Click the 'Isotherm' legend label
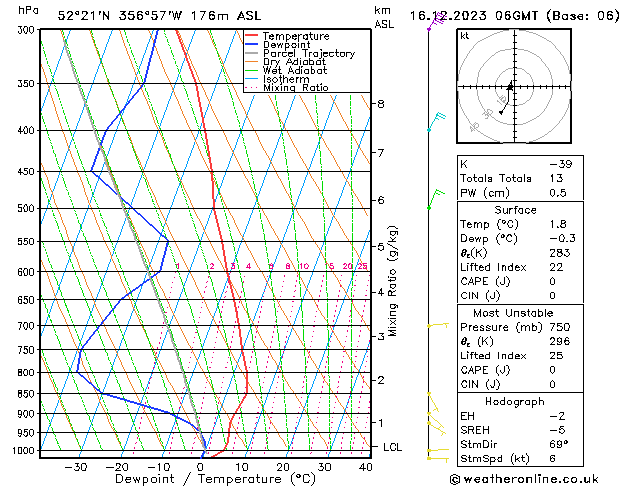This screenshot has height=486, width=629. pos(286,79)
